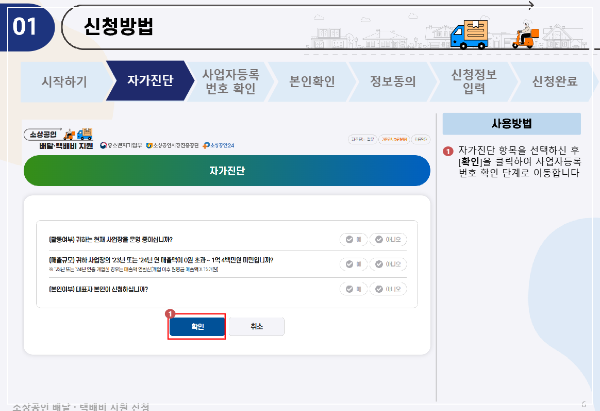Click the 매출규모 question text

(161, 260)
